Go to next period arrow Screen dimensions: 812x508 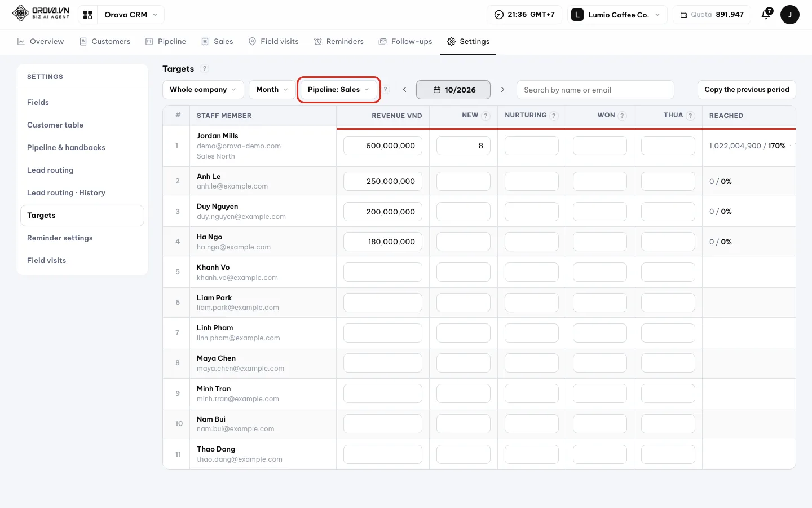(502, 90)
